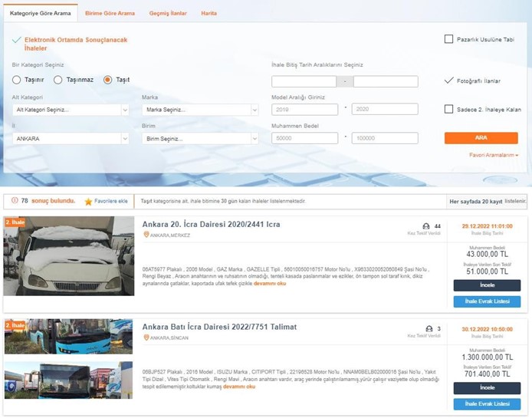
Task: Enable the Pazarlık Usulüne Tabi checkbox
Action: point(448,39)
